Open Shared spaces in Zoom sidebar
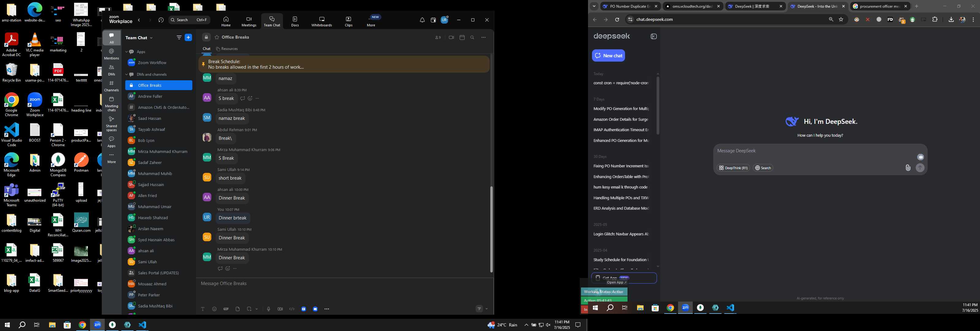The height and width of the screenshot is (331, 980). click(x=111, y=124)
